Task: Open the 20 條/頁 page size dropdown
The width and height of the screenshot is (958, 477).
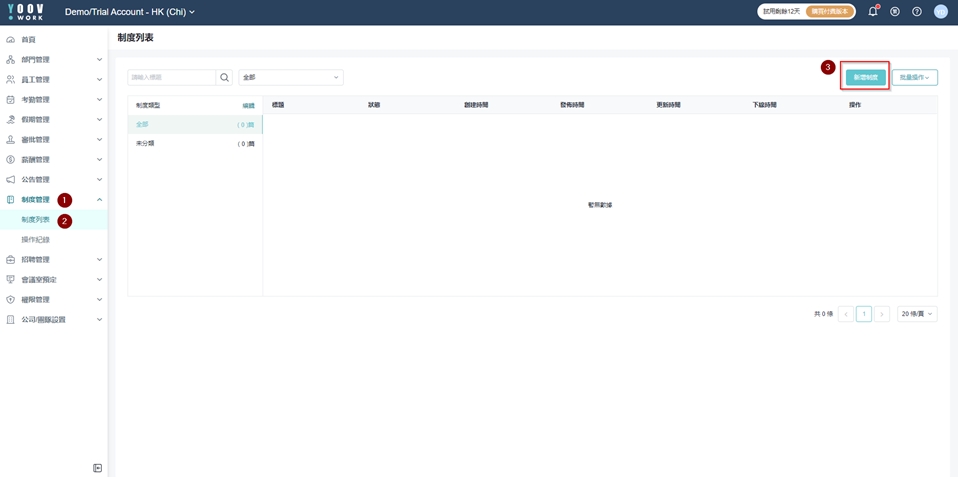Action: 916,314
